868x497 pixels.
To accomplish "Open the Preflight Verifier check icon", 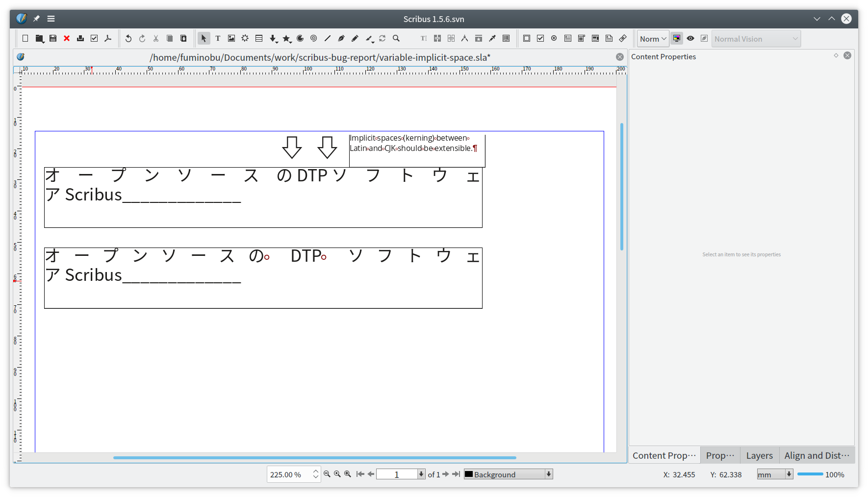I will (94, 38).
